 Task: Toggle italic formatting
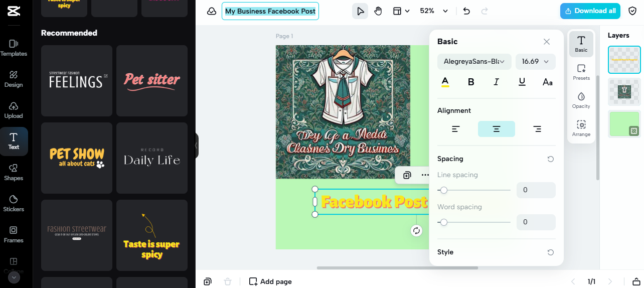[497, 82]
